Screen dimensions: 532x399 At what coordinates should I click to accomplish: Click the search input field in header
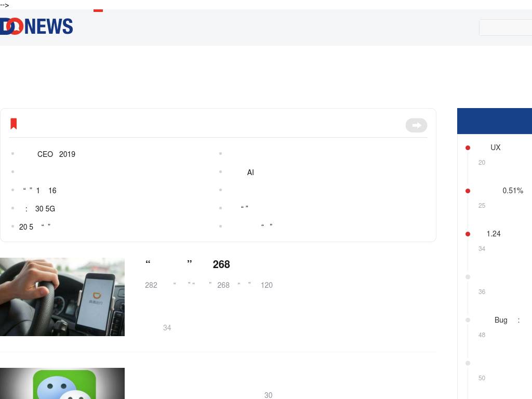pyautogui.click(x=506, y=28)
